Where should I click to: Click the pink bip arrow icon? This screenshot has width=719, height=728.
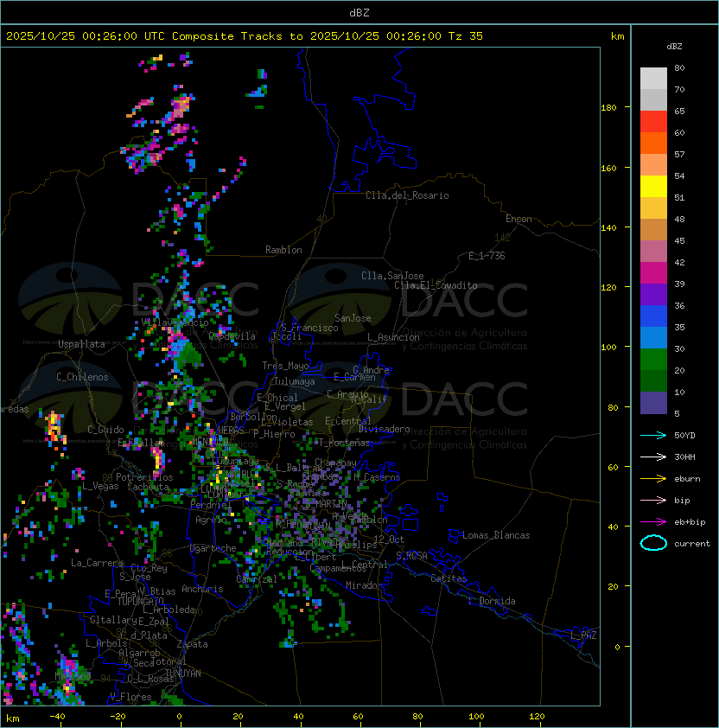coord(653,500)
